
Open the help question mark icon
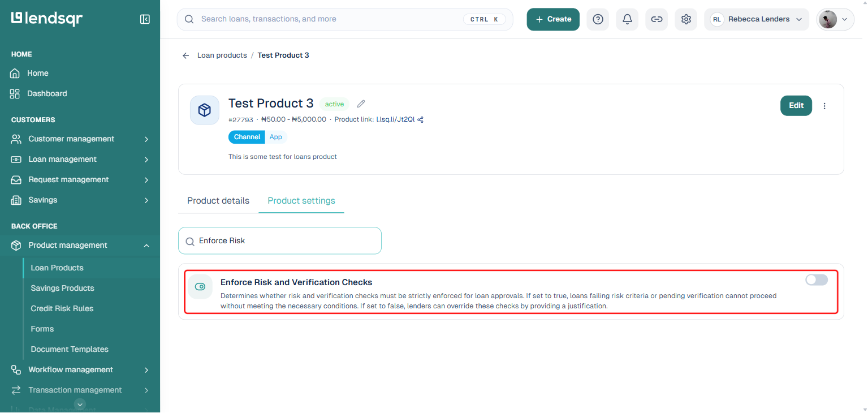tap(598, 19)
